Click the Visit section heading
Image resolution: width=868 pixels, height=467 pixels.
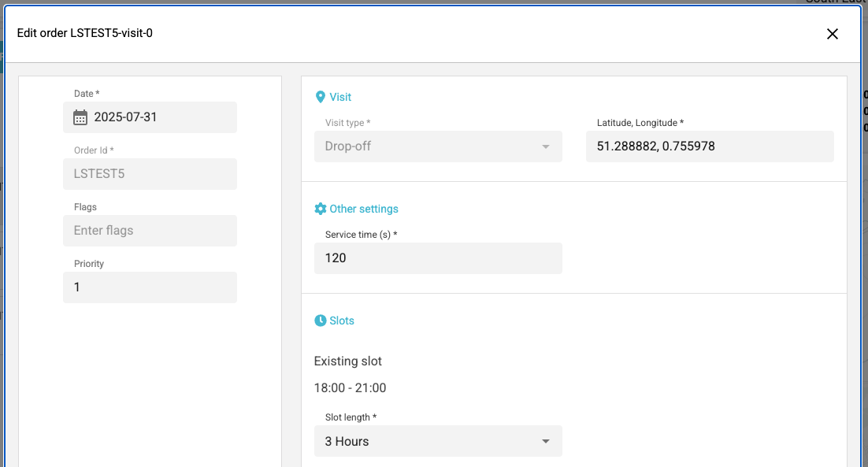pos(340,97)
